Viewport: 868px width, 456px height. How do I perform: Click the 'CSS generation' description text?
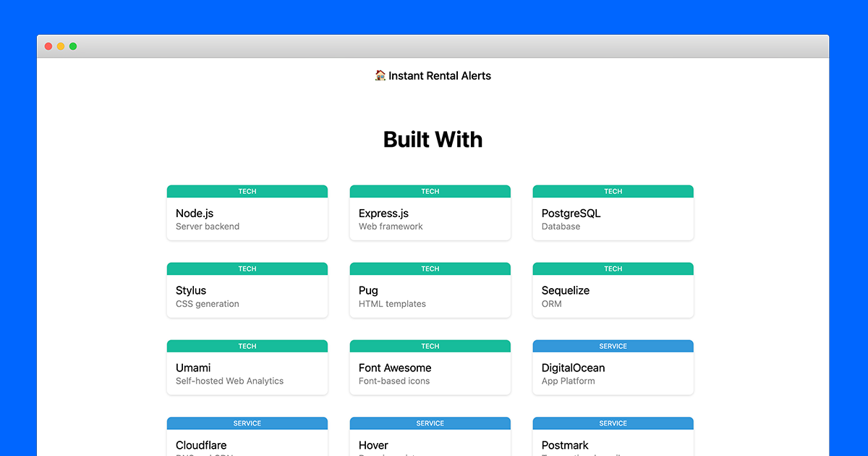[208, 304]
